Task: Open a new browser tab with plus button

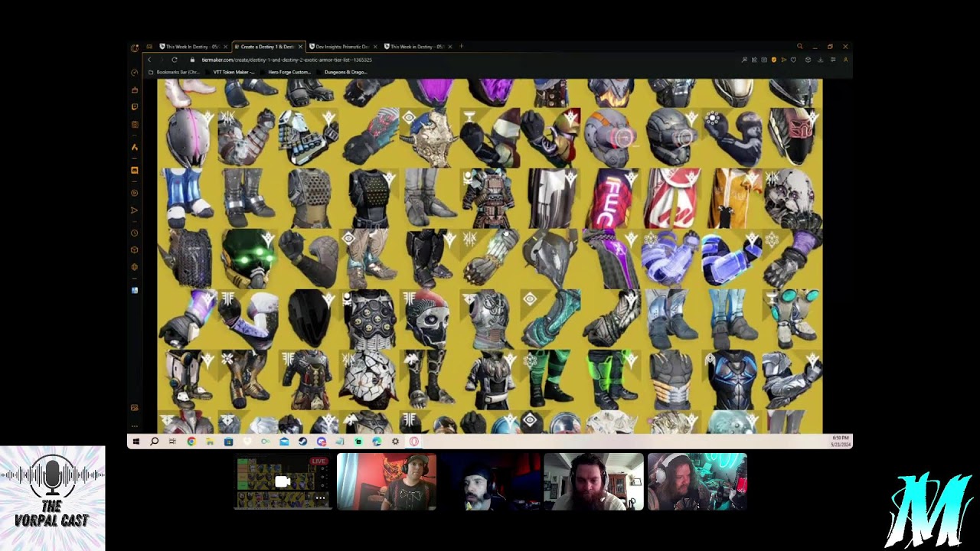Action: point(461,47)
